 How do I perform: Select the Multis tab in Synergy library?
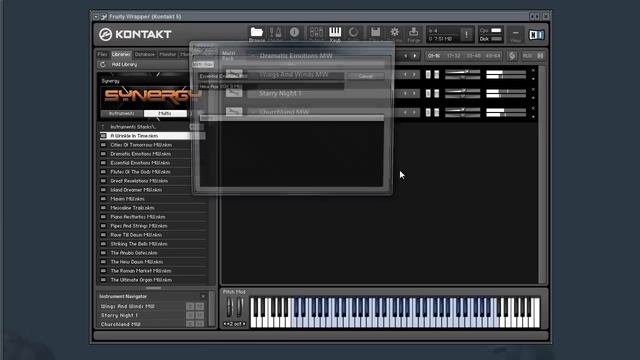click(x=165, y=113)
